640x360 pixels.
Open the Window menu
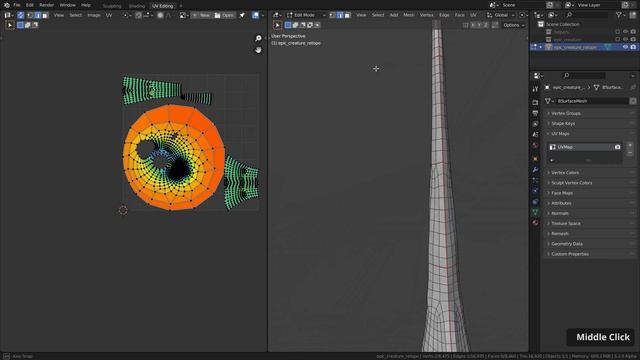[67, 5]
